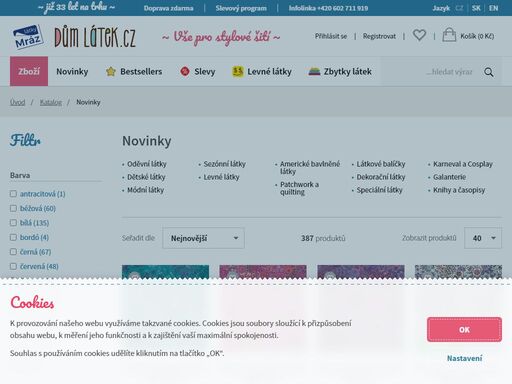Open the Speciální látky category
Screen dimensions: 512x384
[x=379, y=190]
